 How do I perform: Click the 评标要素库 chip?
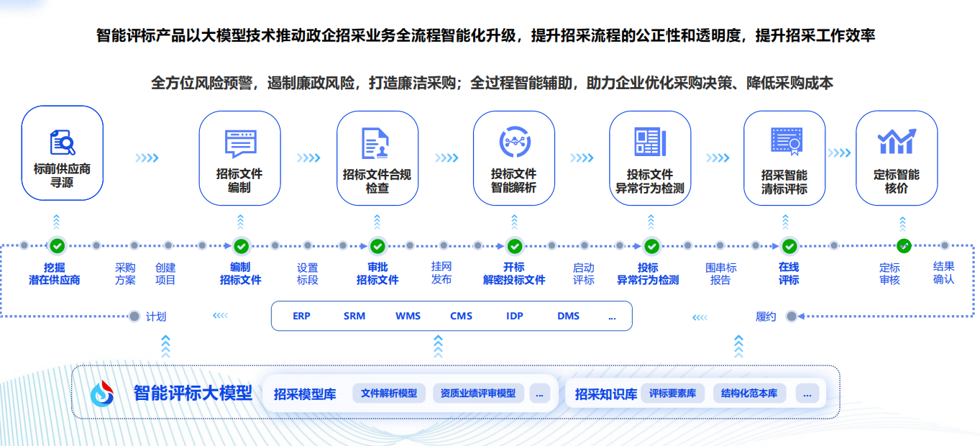(673, 393)
